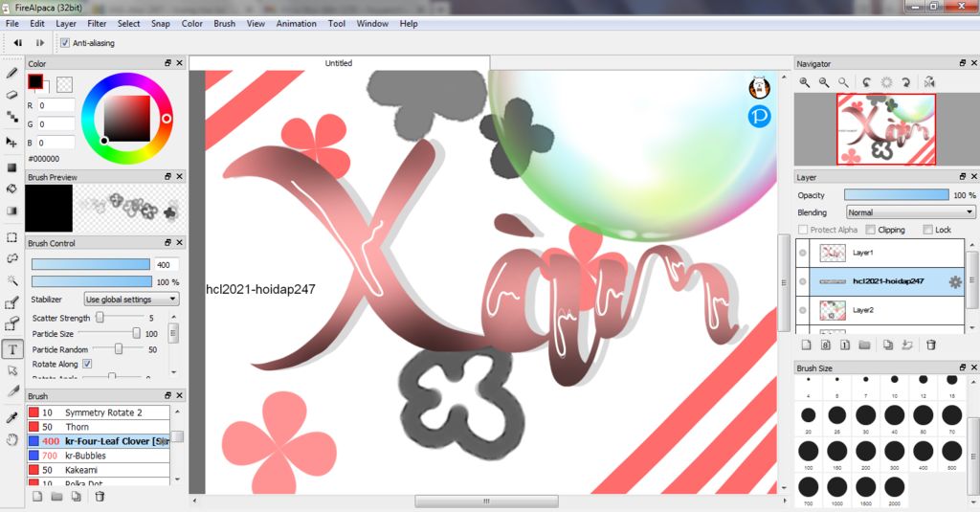Screen dimensions: 980x512
Task: Toggle the Protect Alpha checkbox
Action: tap(803, 230)
